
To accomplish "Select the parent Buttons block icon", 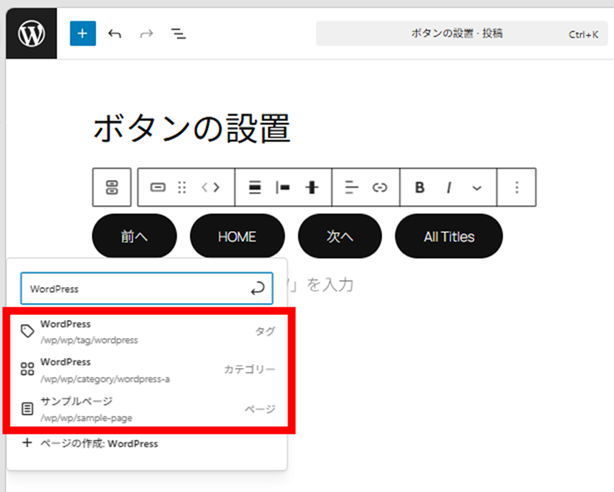I will point(112,187).
